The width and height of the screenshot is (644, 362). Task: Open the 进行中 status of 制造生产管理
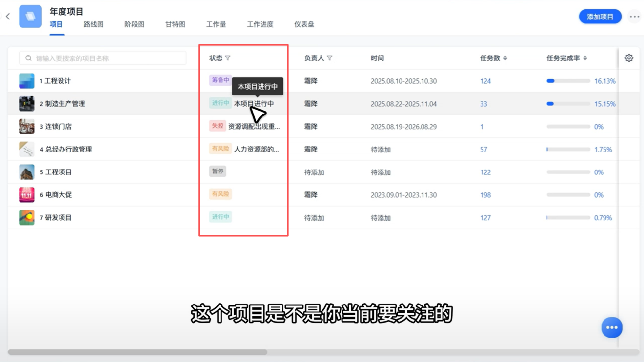[x=220, y=103]
